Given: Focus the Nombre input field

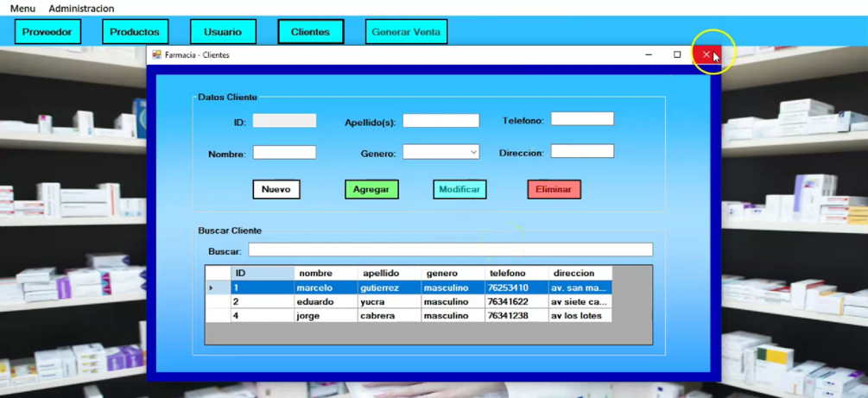Looking at the screenshot, I should click(x=284, y=152).
